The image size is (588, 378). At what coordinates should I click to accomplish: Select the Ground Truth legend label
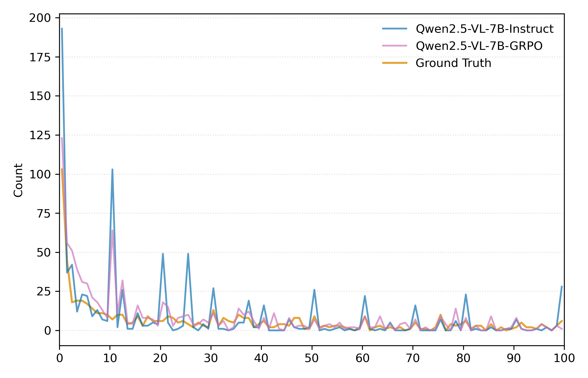click(x=453, y=63)
